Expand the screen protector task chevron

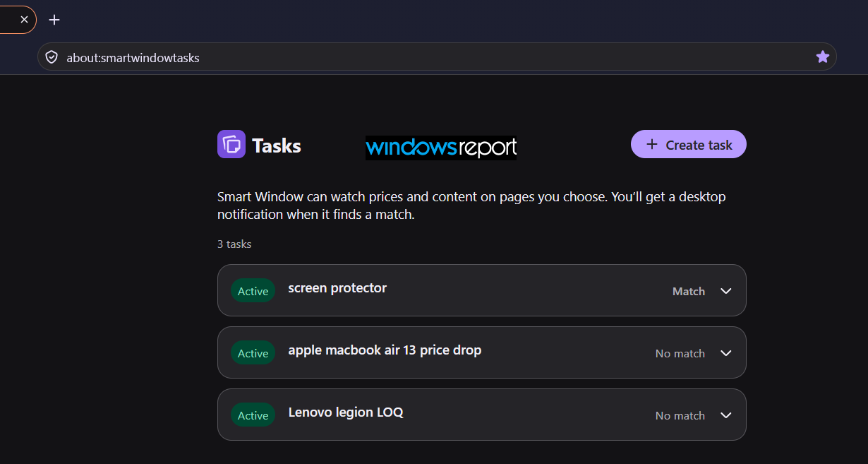coord(726,291)
